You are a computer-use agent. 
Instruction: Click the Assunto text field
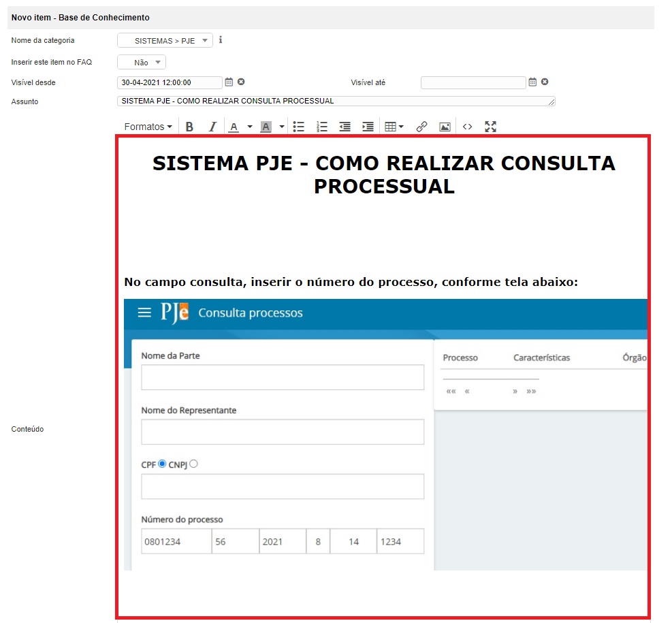pos(336,101)
